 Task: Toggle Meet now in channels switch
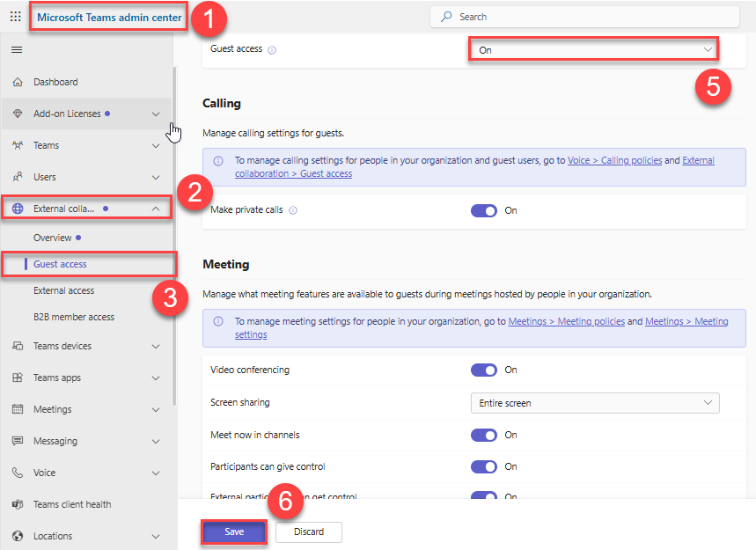(483, 436)
